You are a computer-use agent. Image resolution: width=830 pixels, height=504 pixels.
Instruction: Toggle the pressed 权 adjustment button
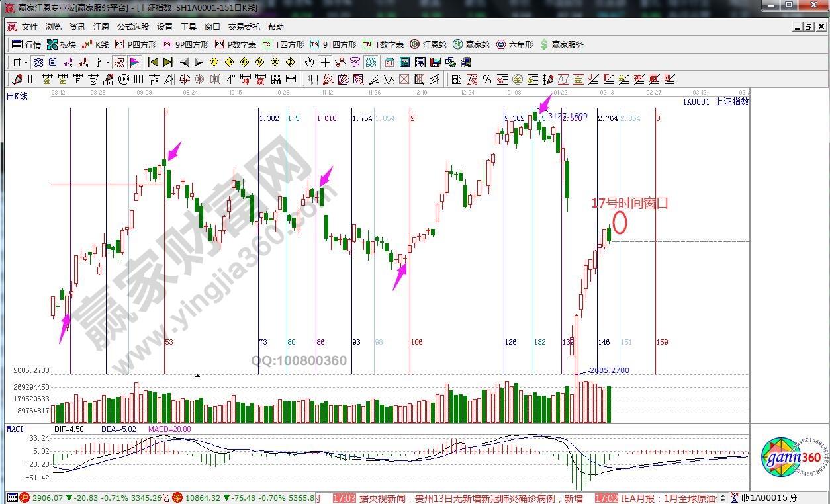[x=119, y=63]
